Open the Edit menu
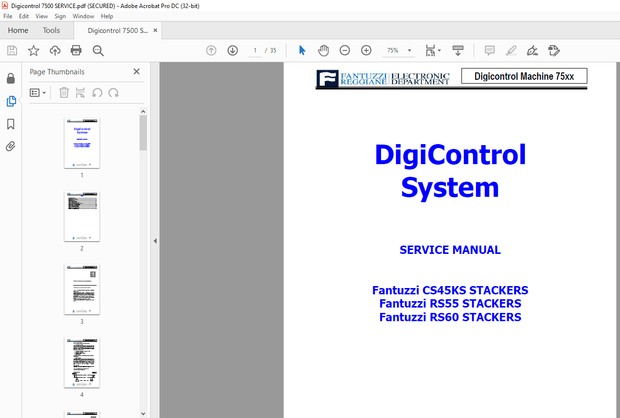This screenshot has width=620, height=418. click(25, 16)
